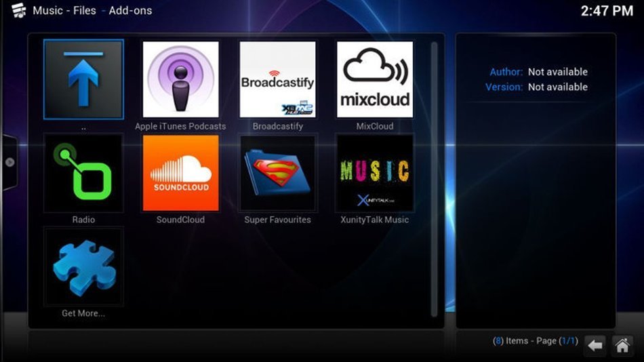The height and width of the screenshot is (362, 644).
Task: Go up with the parent folder arrow icon
Action: tap(83, 79)
